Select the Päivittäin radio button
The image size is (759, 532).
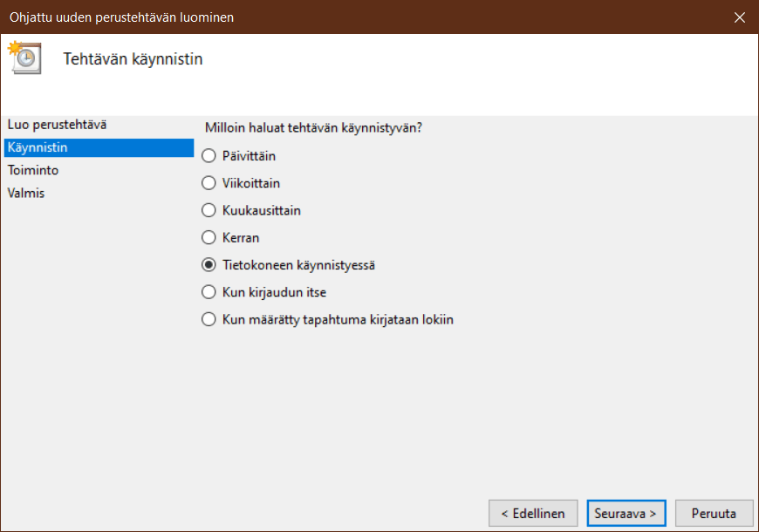[x=209, y=156]
